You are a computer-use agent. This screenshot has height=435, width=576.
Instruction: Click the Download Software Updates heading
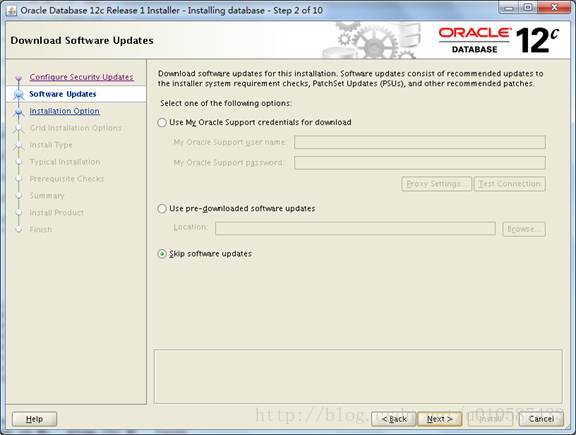(82, 40)
